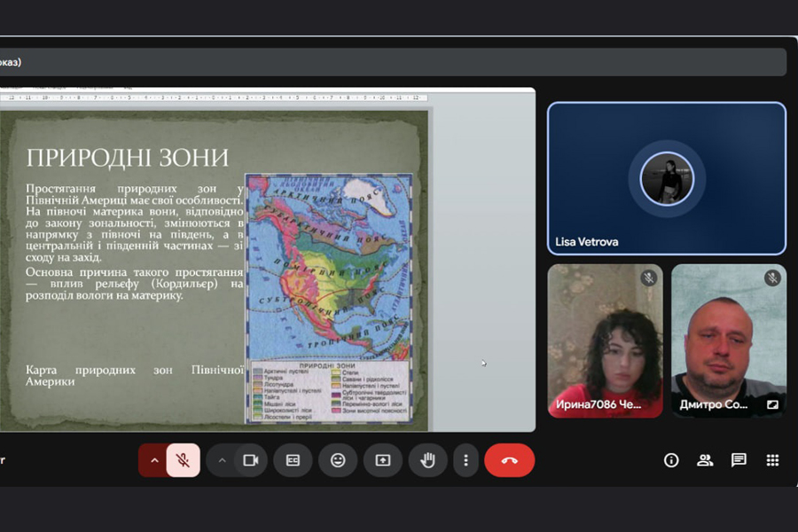Image resolution: width=798 pixels, height=532 pixels.
Task: Open the chat with everyone
Action: pyautogui.click(x=739, y=460)
